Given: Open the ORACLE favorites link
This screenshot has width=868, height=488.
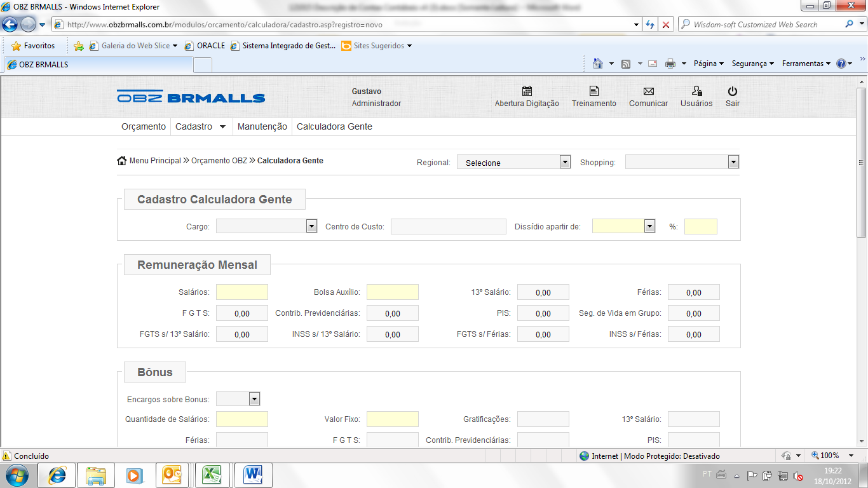Looking at the screenshot, I should tap(205, 46).
